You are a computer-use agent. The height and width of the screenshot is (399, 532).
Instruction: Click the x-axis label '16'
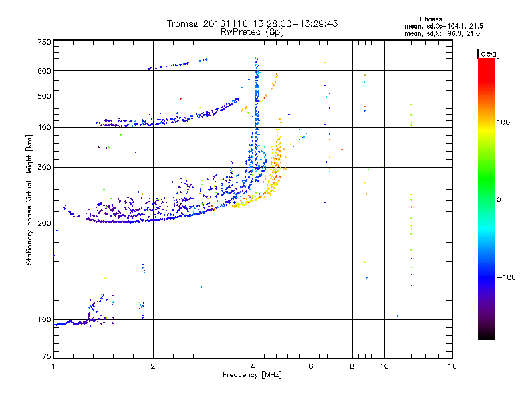[452, 366]
